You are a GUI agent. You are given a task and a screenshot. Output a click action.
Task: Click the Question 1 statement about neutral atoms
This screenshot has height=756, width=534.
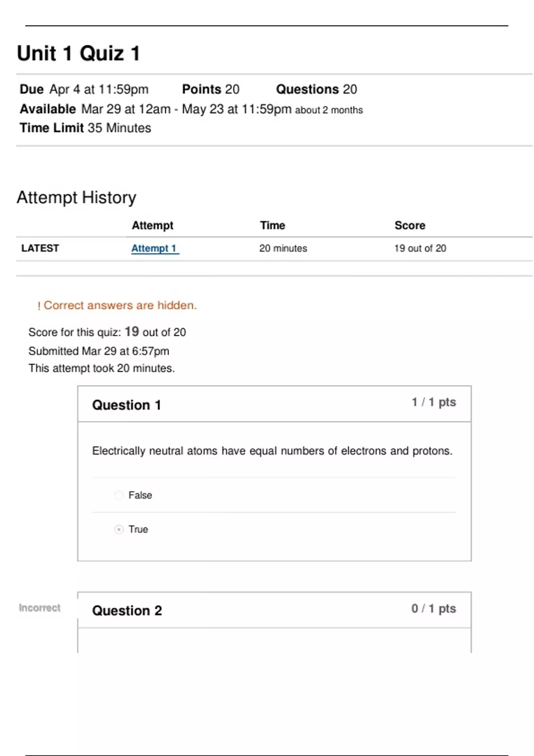tap(272, 451)
